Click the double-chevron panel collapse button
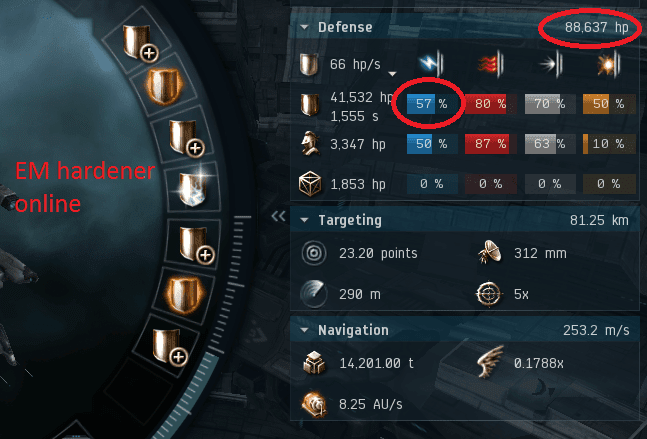This screenshot has width=647, height=439. click(x=279, y=216)
